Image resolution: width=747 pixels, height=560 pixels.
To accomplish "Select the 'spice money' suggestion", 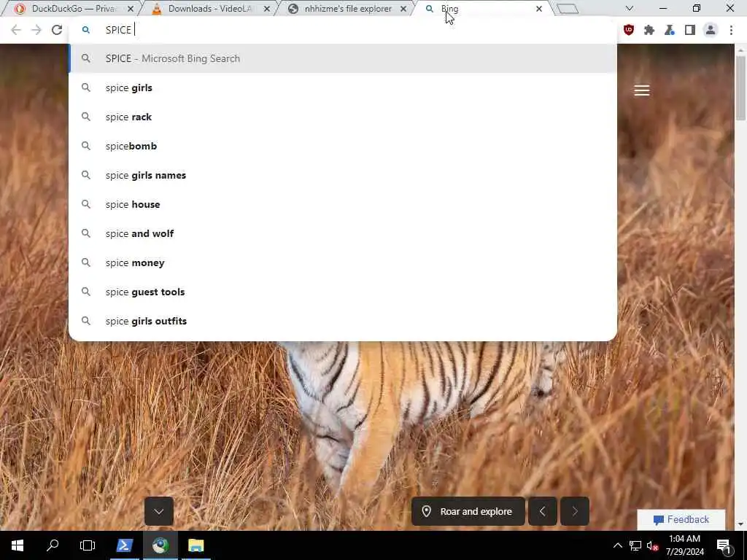I will pos(343,262).
